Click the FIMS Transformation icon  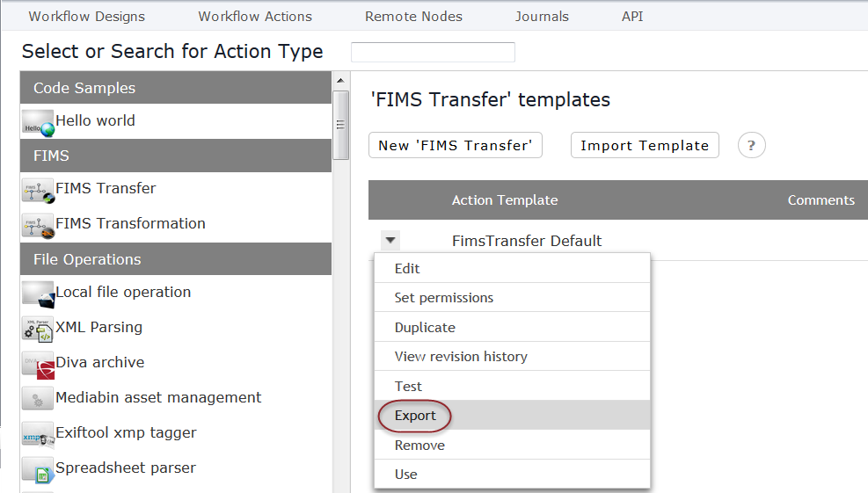click(x=38, y=226)
